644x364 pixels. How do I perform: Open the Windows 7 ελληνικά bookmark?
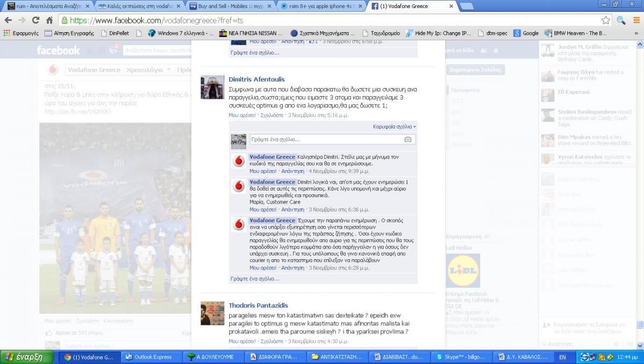point(180,33)
